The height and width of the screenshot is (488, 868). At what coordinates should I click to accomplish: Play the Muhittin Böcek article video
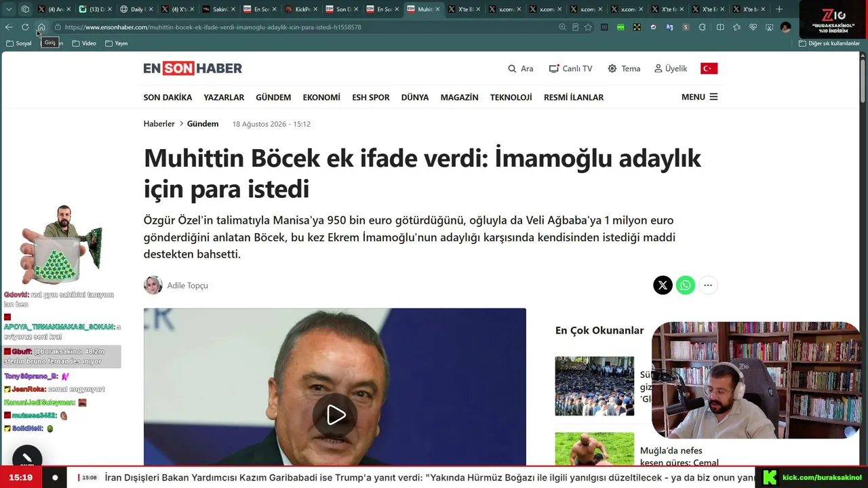click(x=335, y=415)
